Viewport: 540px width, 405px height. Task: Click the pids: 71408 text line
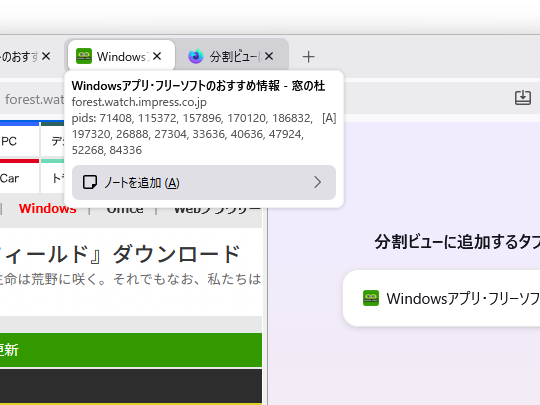coord(192,118)
